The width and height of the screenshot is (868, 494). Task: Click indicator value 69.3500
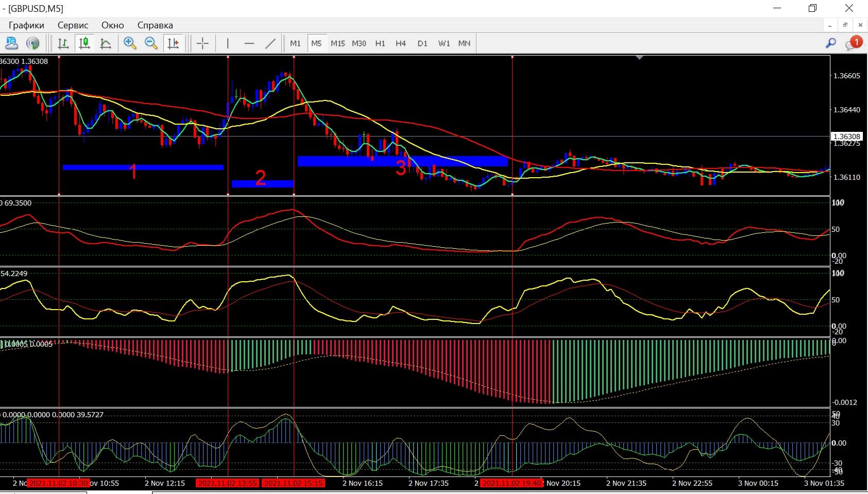(18, 203)
